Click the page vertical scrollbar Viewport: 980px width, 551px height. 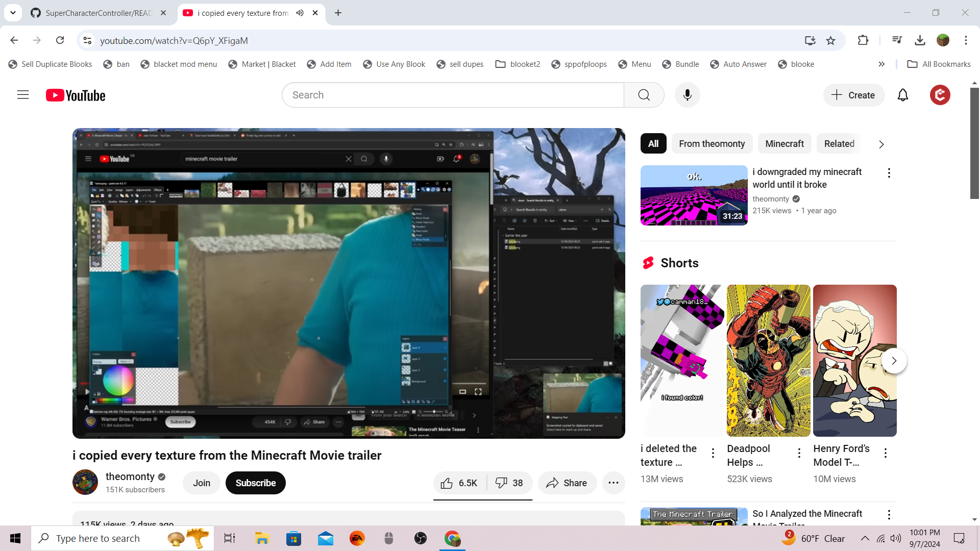[974, 143]
